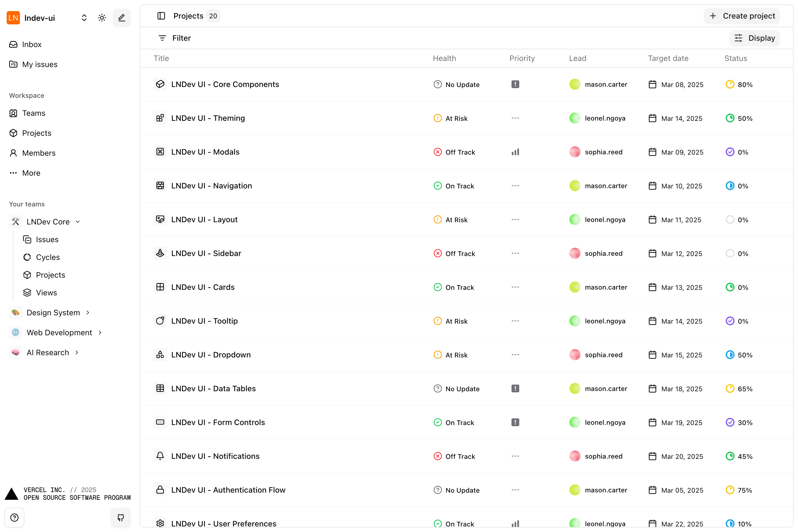This screenshot has height=532, width=798.
Task: Open the GitHub icon button in sidebar footer
Action: pyautogui.click(x=121, y=517)
